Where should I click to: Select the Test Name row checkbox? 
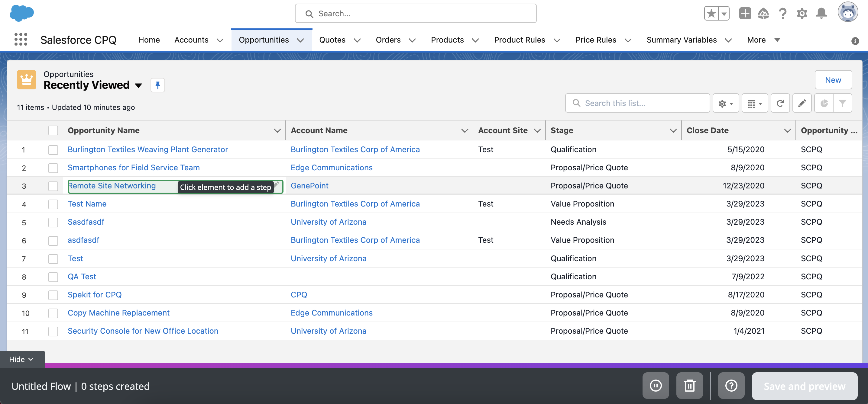[53, 204]
